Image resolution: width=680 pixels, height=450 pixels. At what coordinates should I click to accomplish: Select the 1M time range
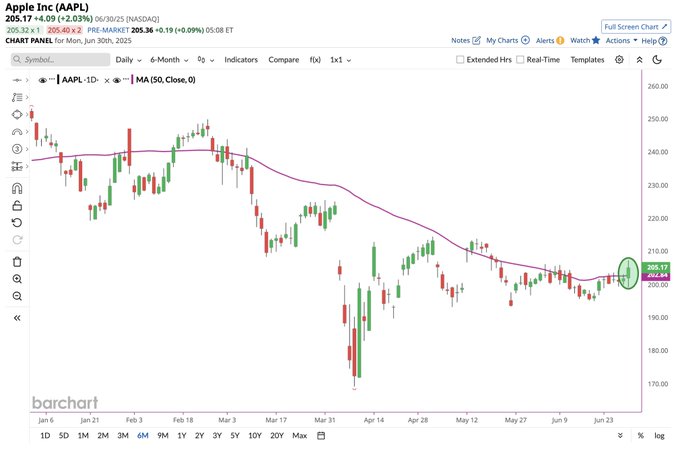tap(83, 436)
